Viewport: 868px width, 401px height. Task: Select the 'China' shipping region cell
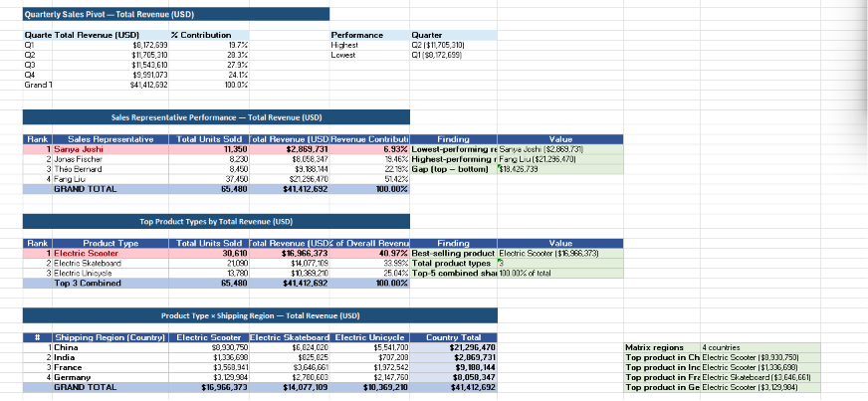point(110,348)
